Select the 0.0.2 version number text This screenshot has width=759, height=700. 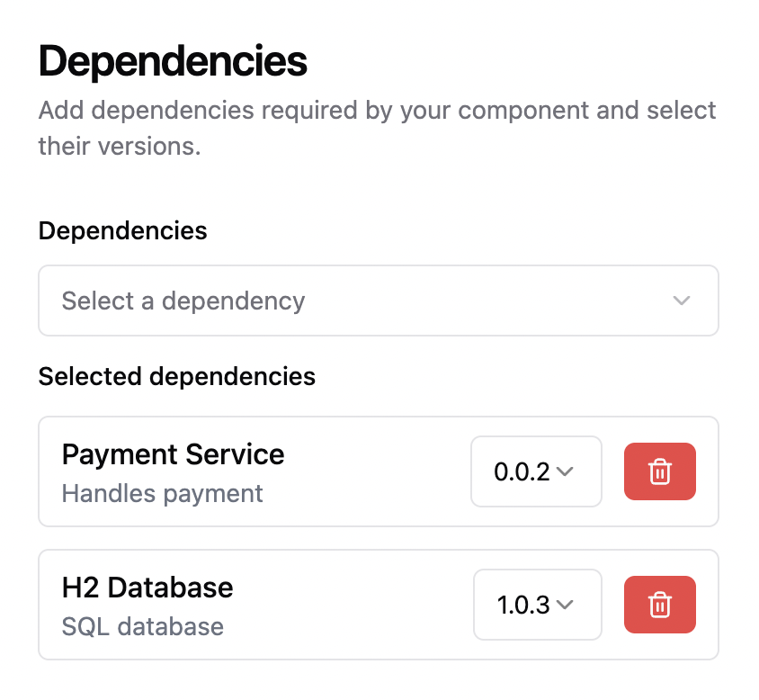(522, 471)
